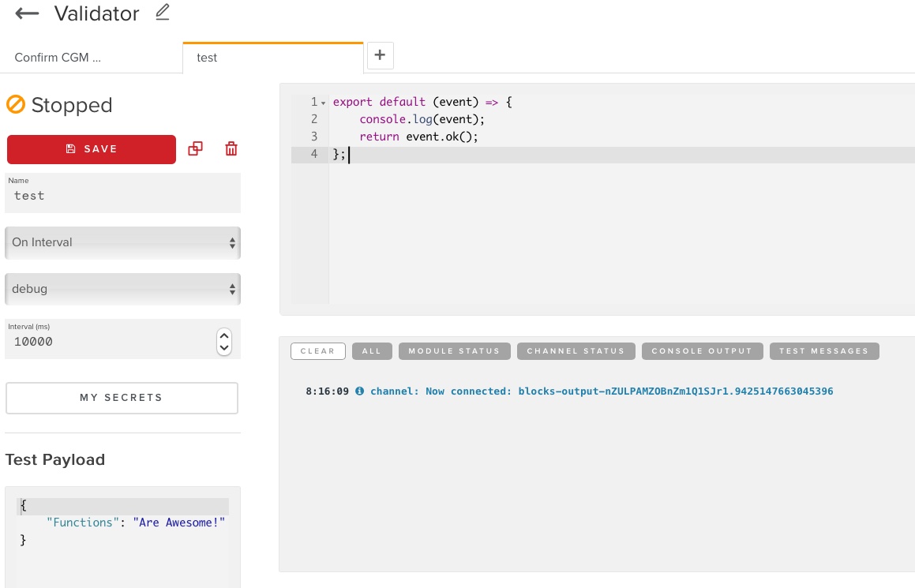This screenshot has height=588, width=915.
Task: Toggle the Module Status log filter
Action: click(454, 351)
